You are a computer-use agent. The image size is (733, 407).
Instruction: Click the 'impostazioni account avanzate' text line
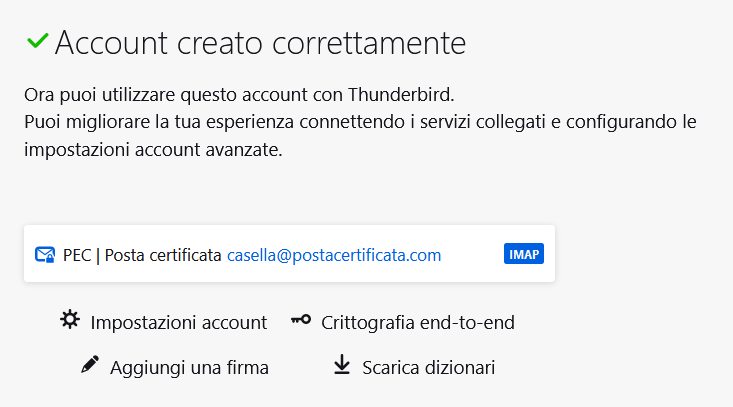[x=153, y=150]
